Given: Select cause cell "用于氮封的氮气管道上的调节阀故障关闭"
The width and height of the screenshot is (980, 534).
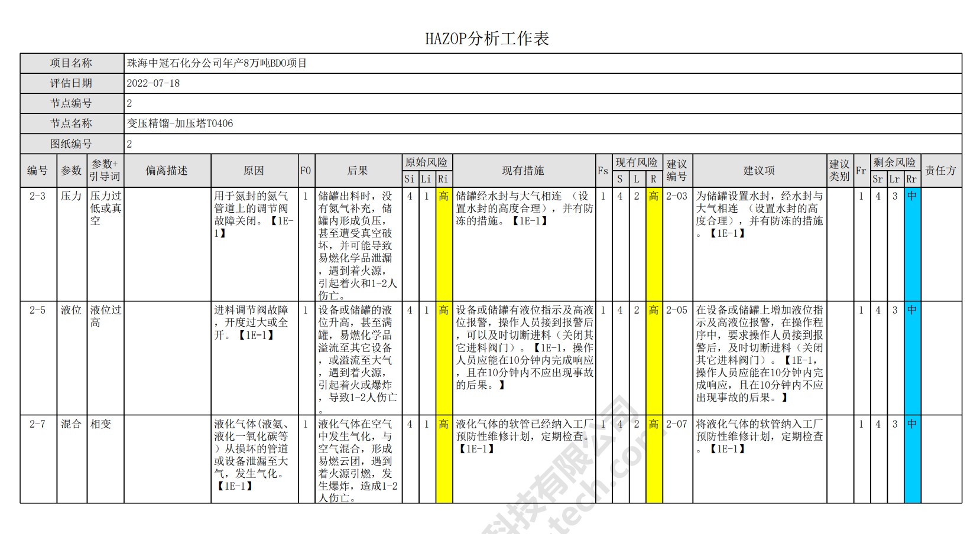Looking at the screenshot, I should (x=254, y=244).
